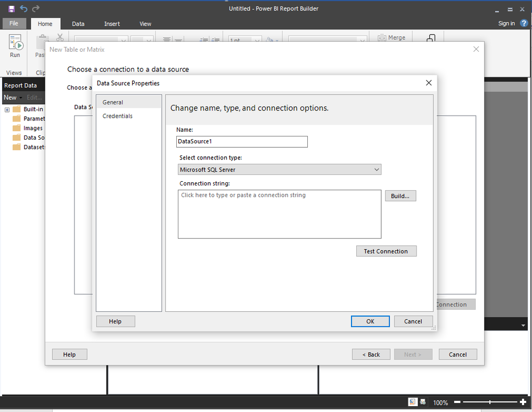Open the New dropdown in Report Data
This screenshot has width=532, height=412.
[13, 98]
